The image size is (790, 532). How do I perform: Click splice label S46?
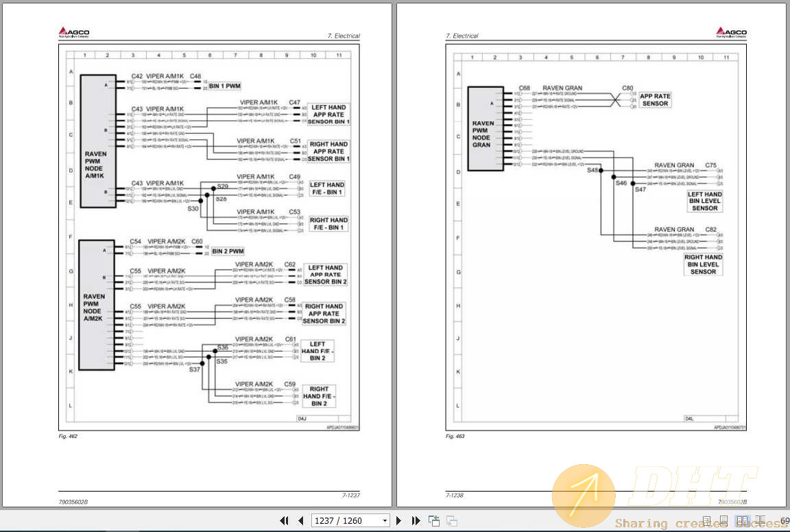pyautogui.click(x=621, y=183)
